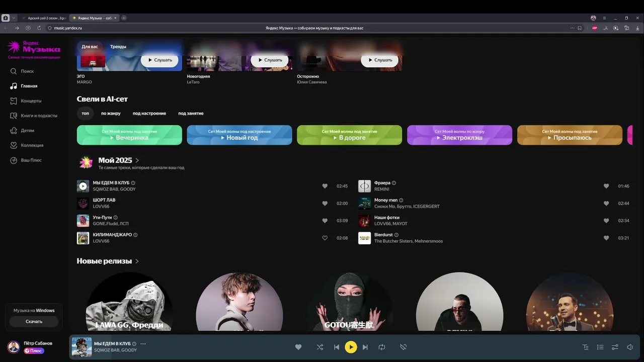Open LAWA GG, Фредди new release
This screenshot has width=644, height=362.
[x=129, y=302]
